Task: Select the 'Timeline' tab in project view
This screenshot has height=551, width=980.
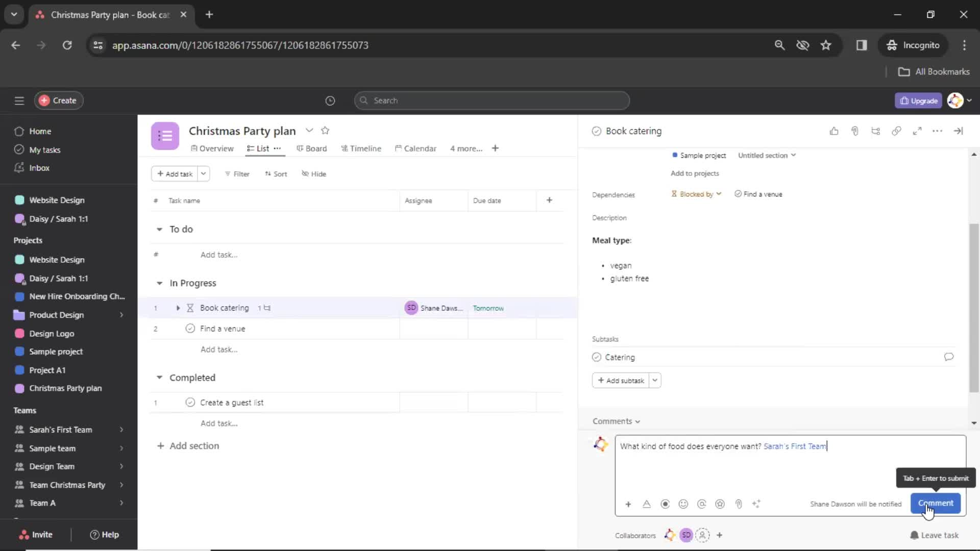Action: [x=364, y=148]
